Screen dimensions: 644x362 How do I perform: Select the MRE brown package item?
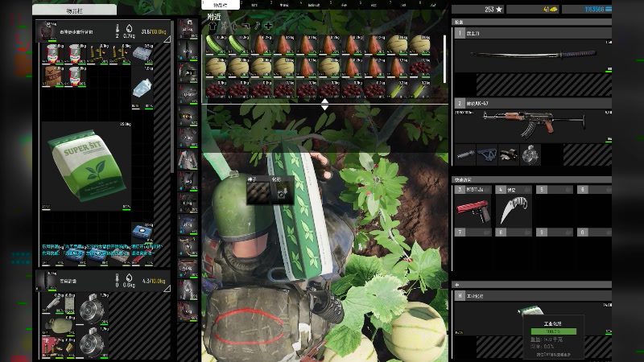click(52, 76)
